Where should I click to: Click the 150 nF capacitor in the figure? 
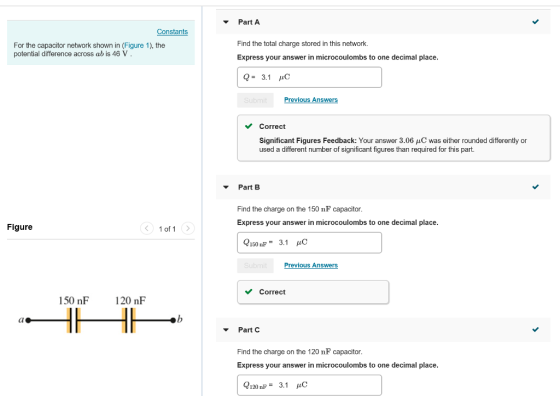click(74, 320)
